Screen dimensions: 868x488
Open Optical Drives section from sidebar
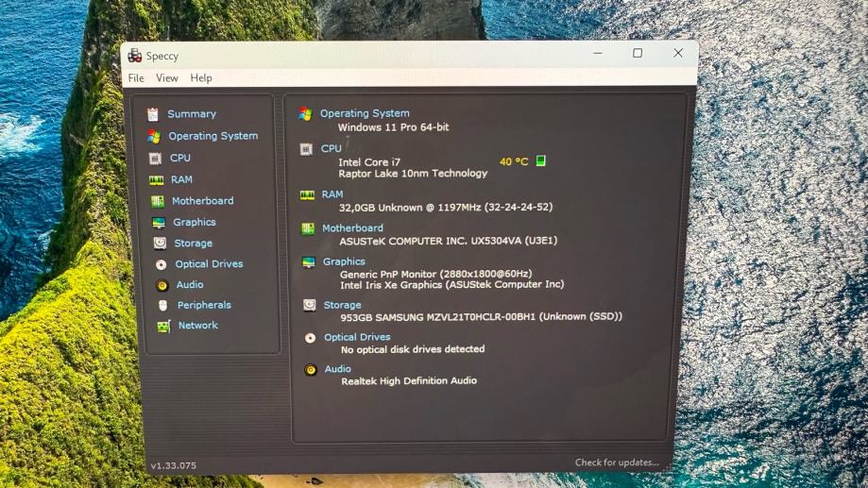coord(210,264)
